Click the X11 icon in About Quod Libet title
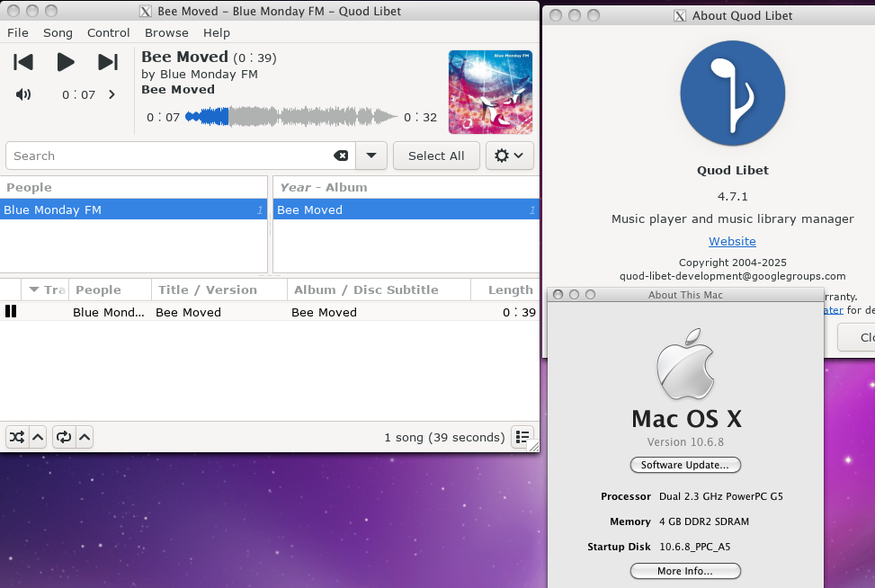The image size is (875, 588). [x=680, y=15]
